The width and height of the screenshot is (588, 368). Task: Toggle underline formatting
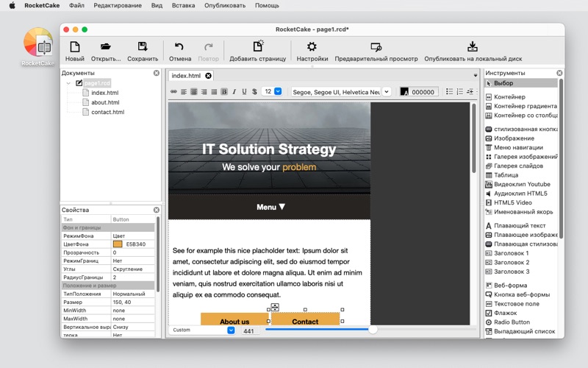pyautogui.click(x=245, y=91)
